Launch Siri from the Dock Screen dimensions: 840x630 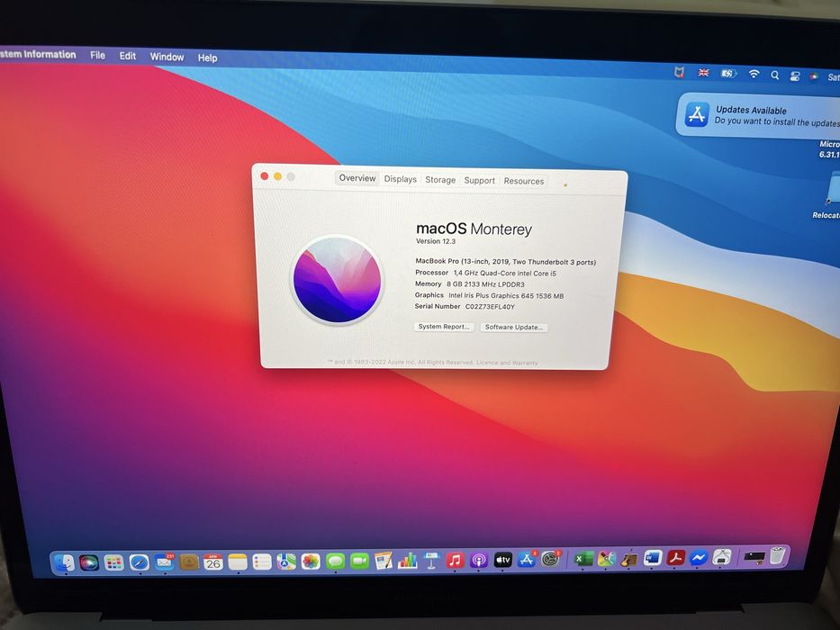pyautogui.click(x=89, y=562)
